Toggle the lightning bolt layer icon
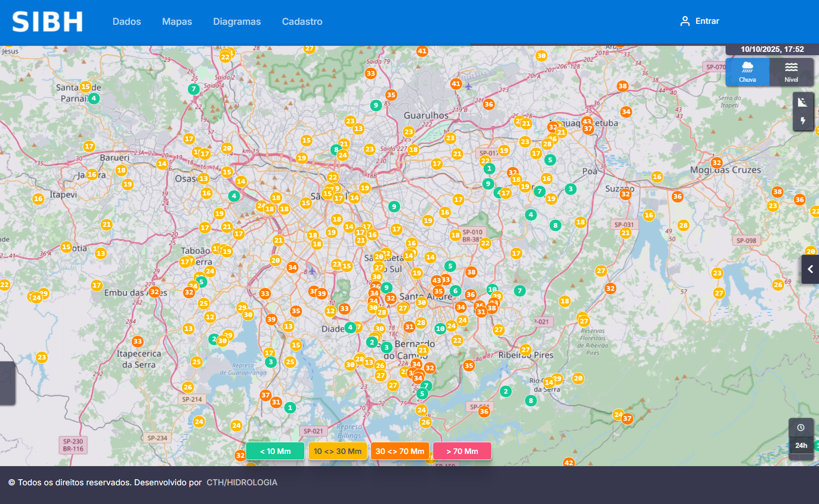Screen dimensions: 819x504 [803, 121]
